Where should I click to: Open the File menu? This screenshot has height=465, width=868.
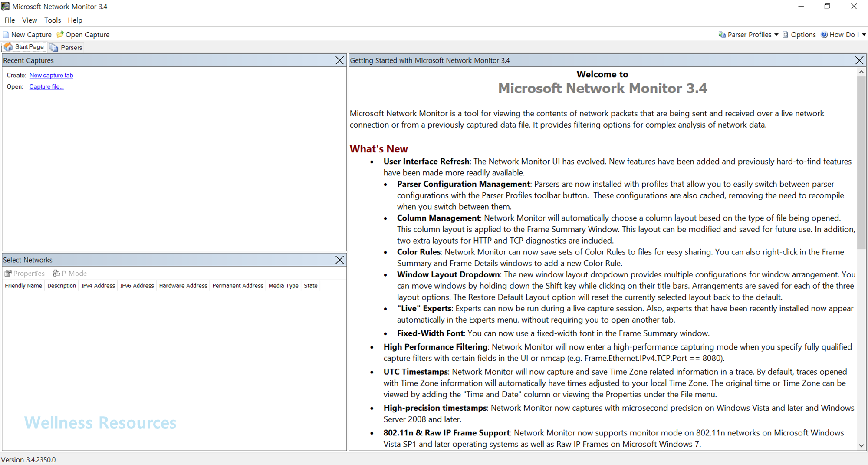10,20
